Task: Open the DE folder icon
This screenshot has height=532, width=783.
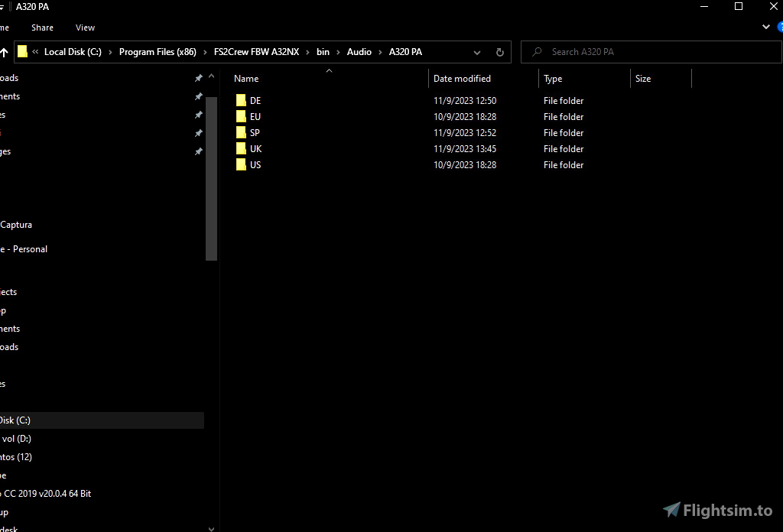Action: [x=241, y=100]
